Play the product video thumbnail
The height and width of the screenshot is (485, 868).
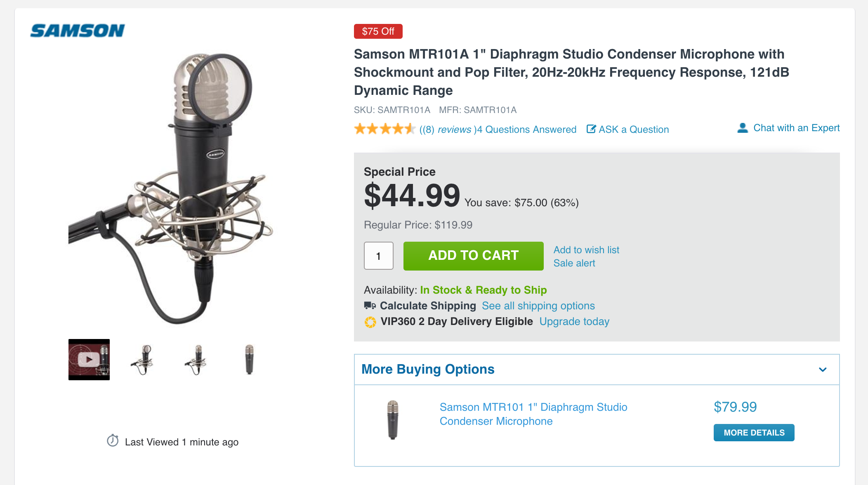tap(89, 360)
